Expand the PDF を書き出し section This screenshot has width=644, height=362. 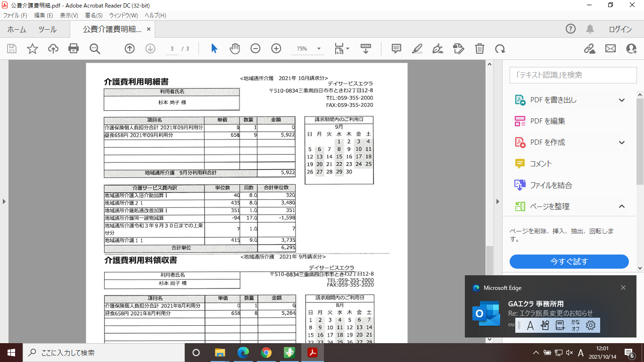pyautogui.click(x=622, y=100)
